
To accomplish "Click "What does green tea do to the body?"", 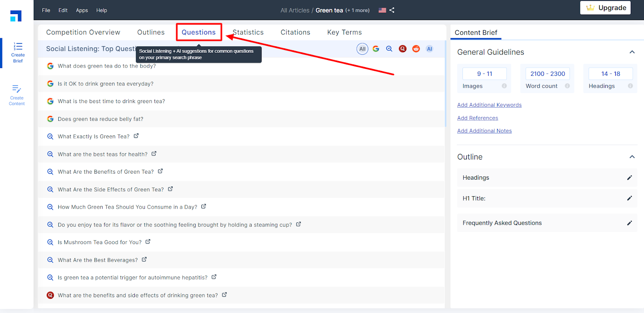I will pos(107,66).
